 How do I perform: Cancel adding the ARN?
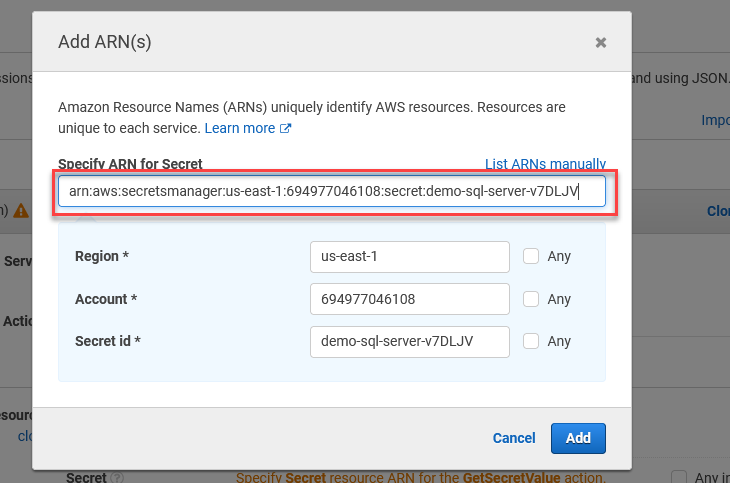[x=514, y=438]
